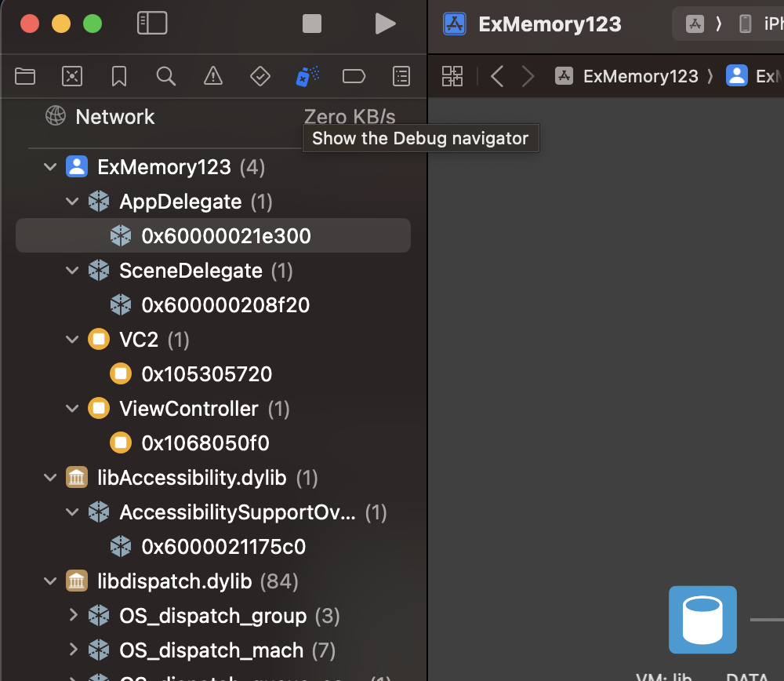
Task: Expand the OS_dispatch_group (3) node
Action: (73, 615)
